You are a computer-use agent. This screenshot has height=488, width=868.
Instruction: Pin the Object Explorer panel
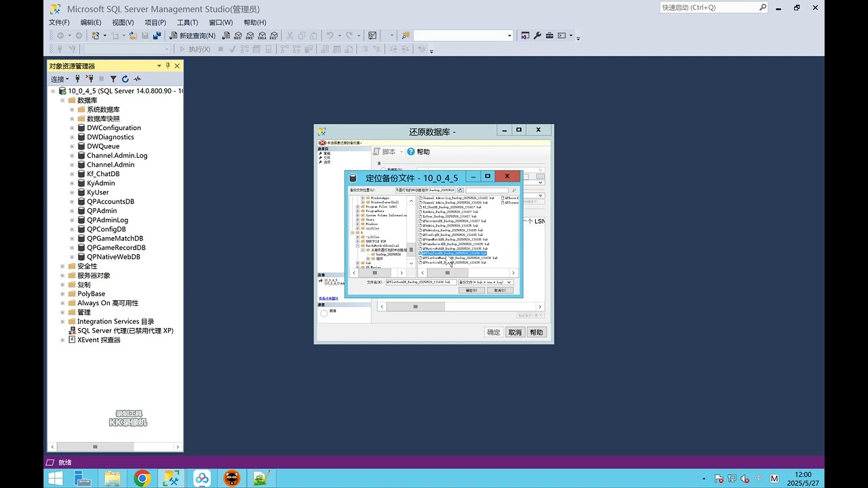(168, 66)
